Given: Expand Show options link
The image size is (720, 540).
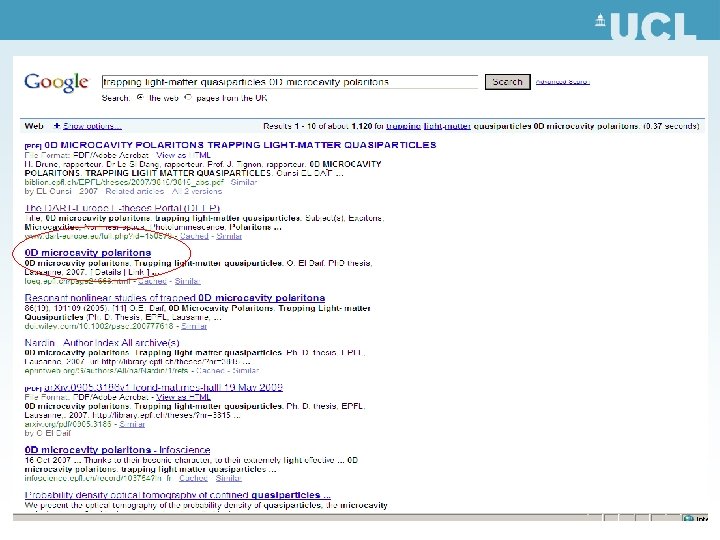Looking at the screenshot, I should pos(92,126).
